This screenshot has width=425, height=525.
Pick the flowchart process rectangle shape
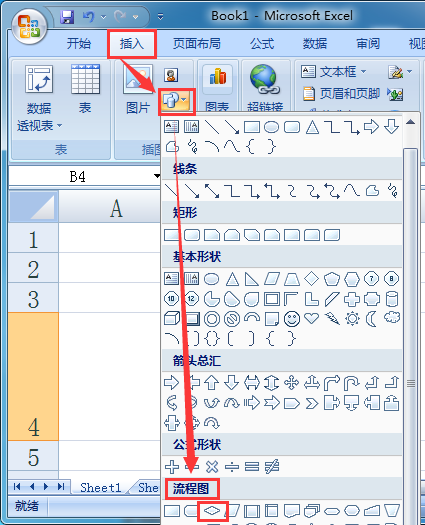[172, 511]
